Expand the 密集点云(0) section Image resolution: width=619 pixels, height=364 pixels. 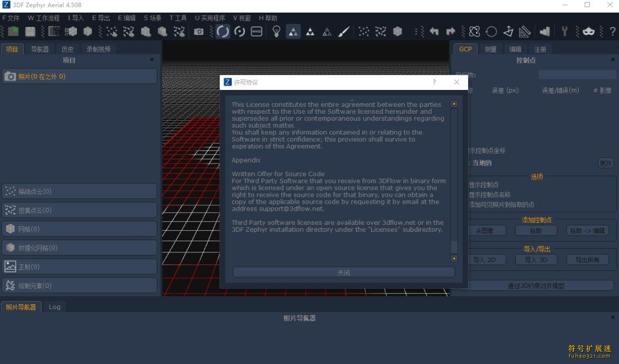(79, 210)
